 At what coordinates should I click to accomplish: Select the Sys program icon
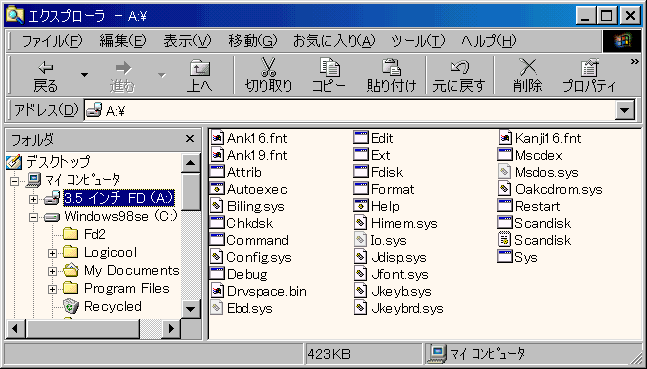(505, 257)
